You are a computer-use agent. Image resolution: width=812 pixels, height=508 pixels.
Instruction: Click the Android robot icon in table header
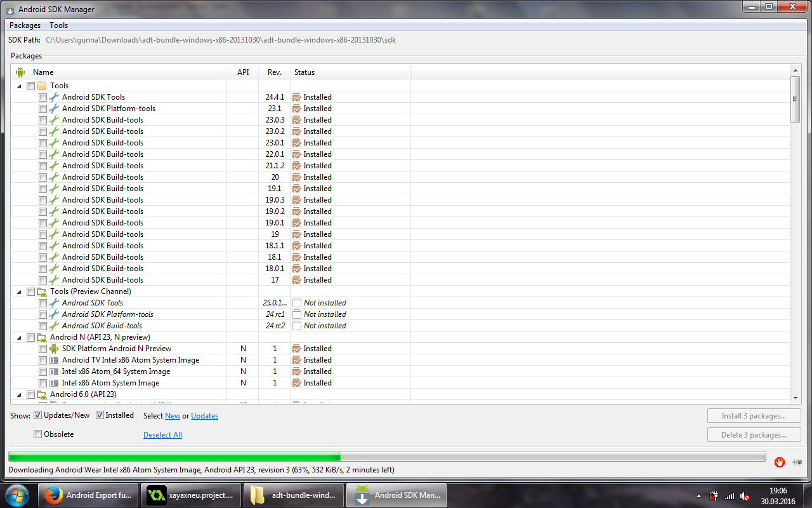pos(20,72)
